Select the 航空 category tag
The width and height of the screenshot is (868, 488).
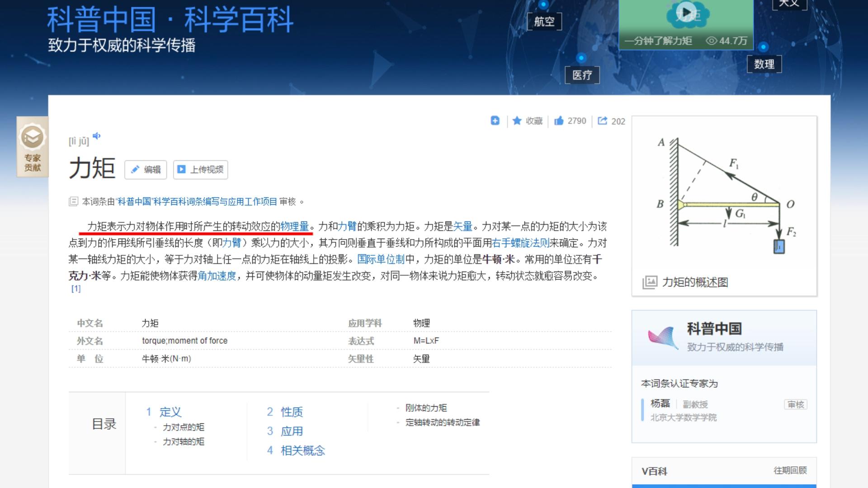544,22
